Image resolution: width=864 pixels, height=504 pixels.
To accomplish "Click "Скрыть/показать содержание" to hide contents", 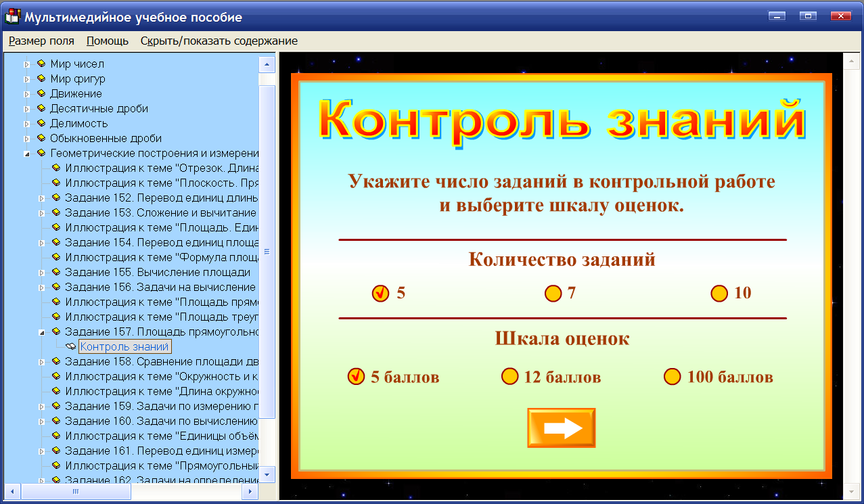I will (x=218, y=41).
